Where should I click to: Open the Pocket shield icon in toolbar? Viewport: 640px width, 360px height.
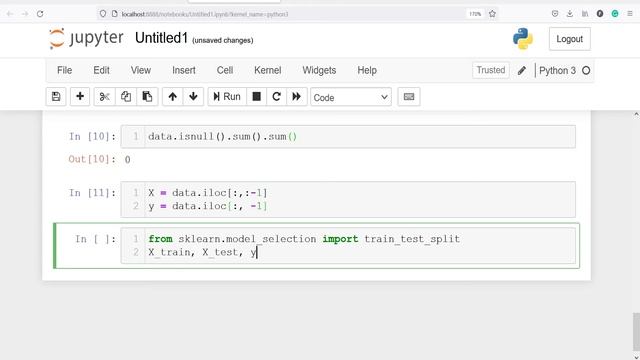click(555, 14)
